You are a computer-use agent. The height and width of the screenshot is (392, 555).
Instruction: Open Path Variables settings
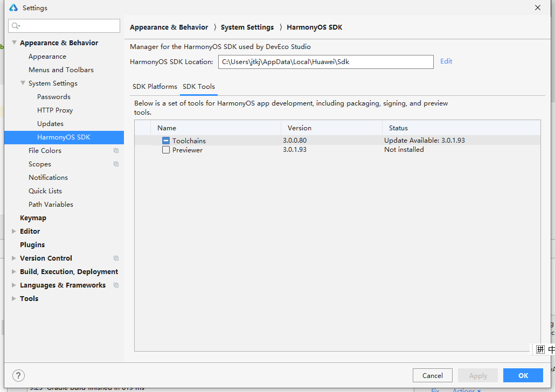(51, 205)
